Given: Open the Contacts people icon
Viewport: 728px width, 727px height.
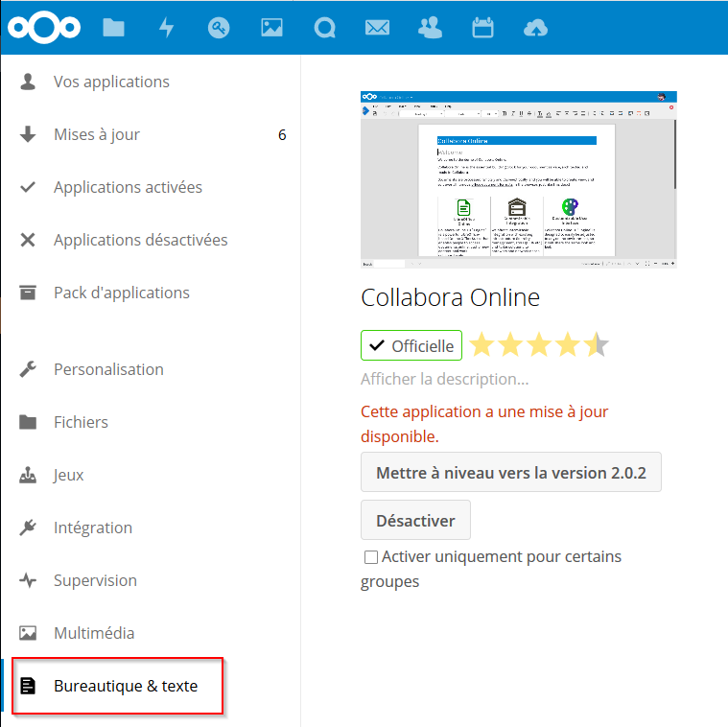Looking at the screenshot, I should pos(430,28).
